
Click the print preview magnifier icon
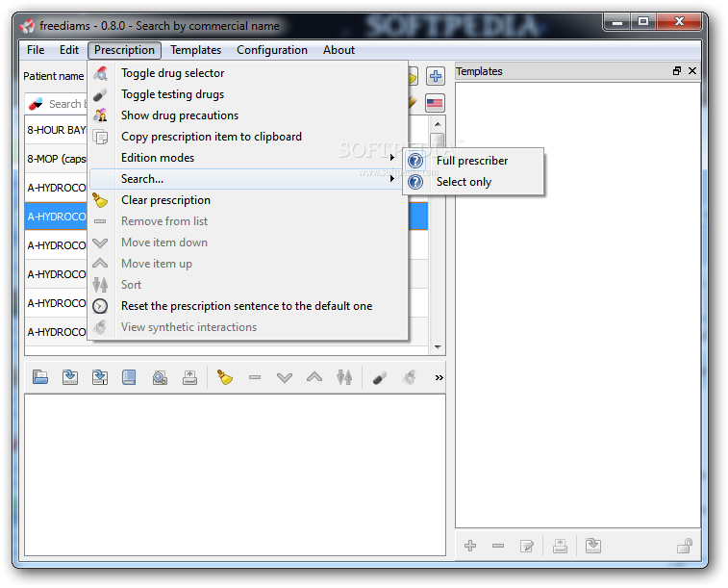tap(160, 377)
